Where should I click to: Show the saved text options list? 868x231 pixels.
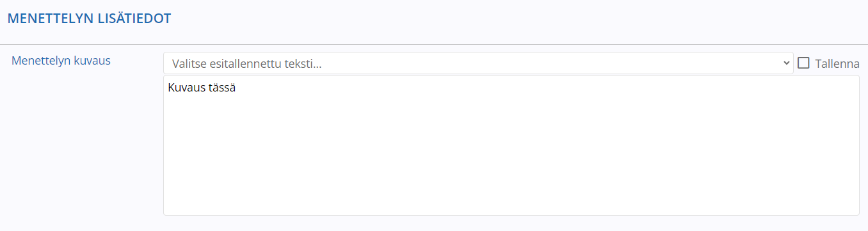coord(478,63)
